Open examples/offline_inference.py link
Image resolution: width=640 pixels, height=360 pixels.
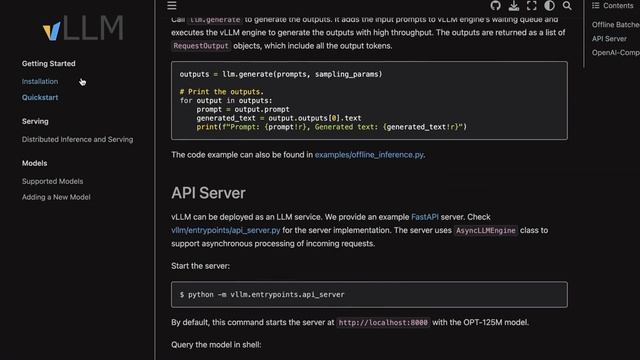point(369,155)
